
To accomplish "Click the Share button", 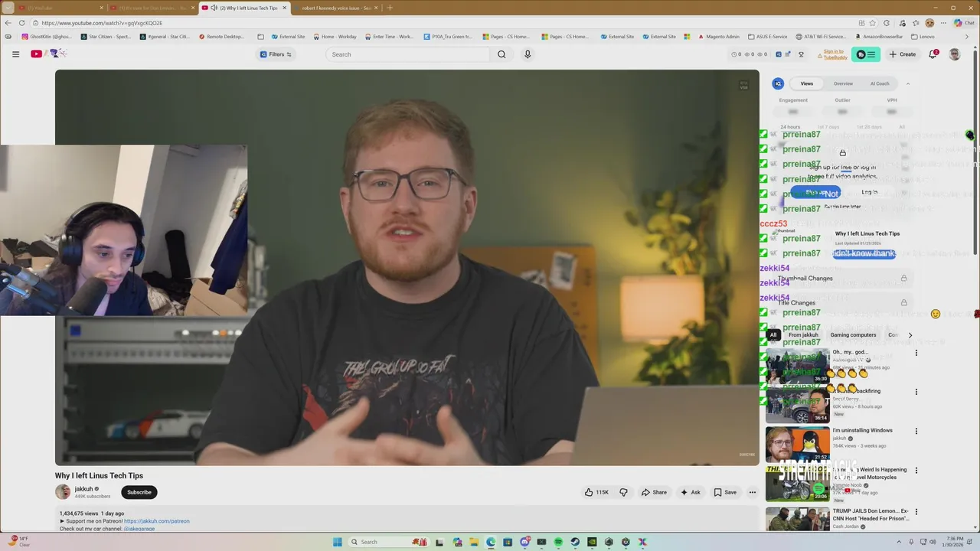I will pyautogui.click(x=654, y=492).
